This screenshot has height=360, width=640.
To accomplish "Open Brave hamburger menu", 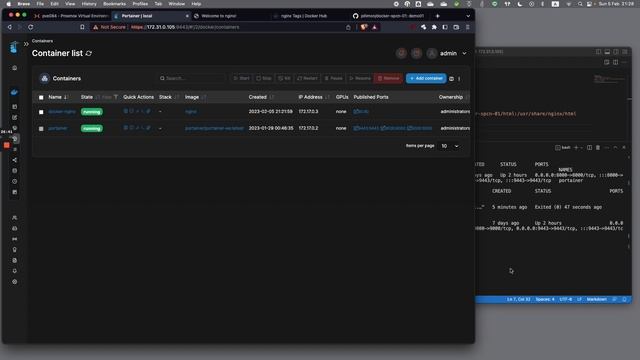I will point(468,27).
